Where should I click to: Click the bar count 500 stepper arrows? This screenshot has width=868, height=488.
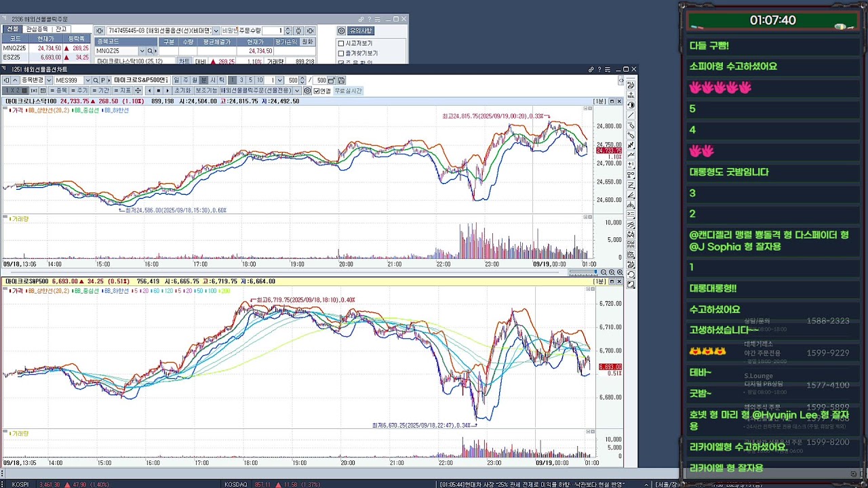[303, 80]
